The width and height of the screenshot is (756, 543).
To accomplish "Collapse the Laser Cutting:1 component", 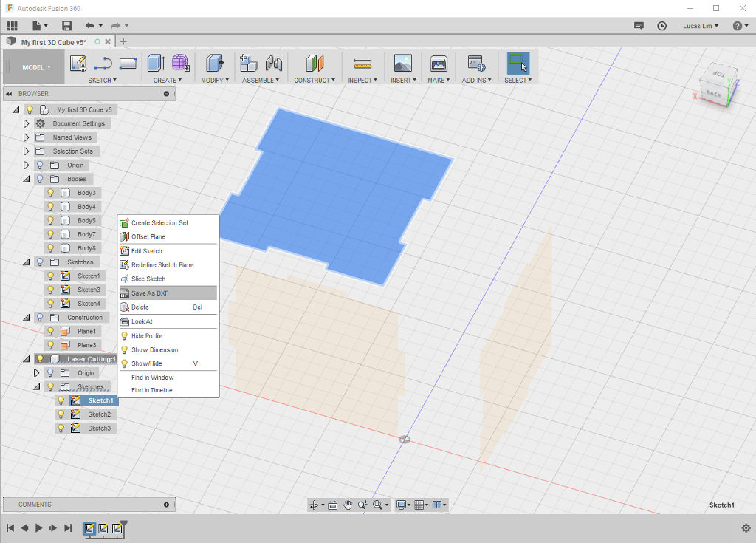I will [x=26, y=359].
